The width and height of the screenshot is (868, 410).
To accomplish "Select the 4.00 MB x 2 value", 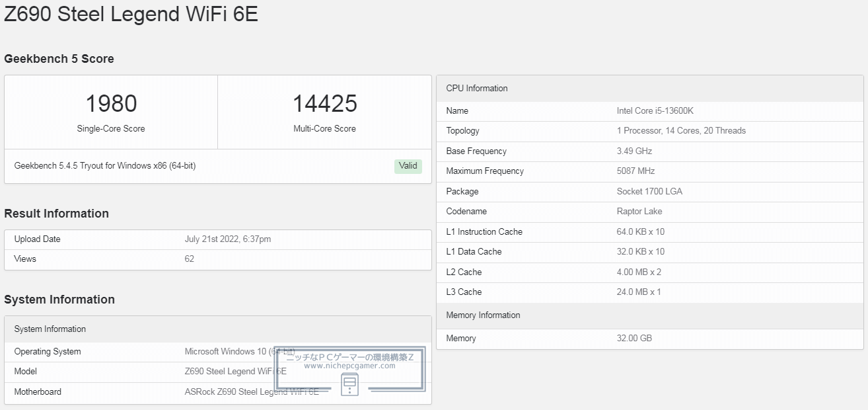I will (639, 272).
